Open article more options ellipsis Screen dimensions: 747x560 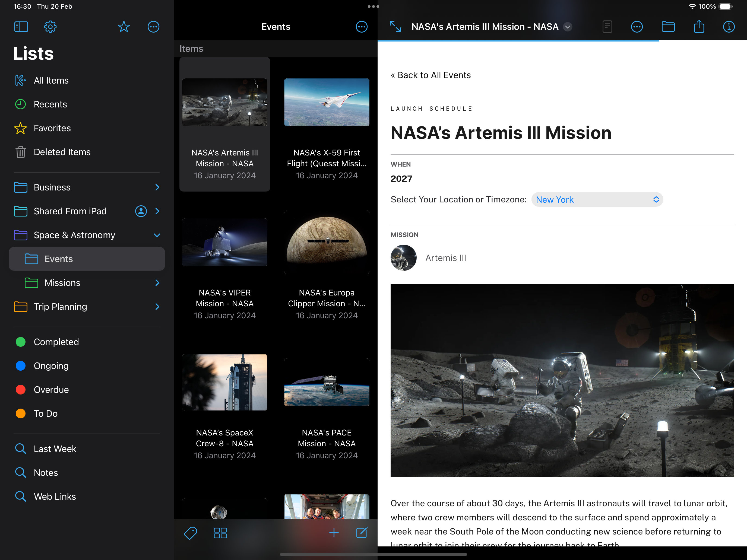pyautogui.click(x=637, y=27)
